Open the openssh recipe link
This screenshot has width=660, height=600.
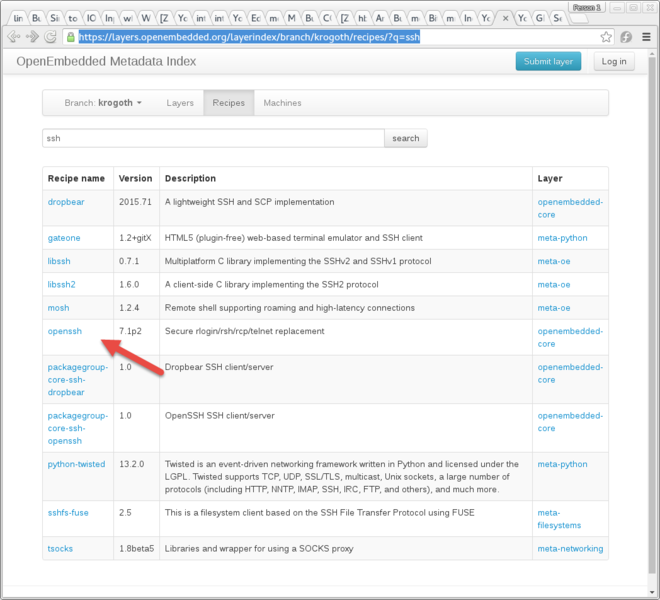tap(65, 331)
